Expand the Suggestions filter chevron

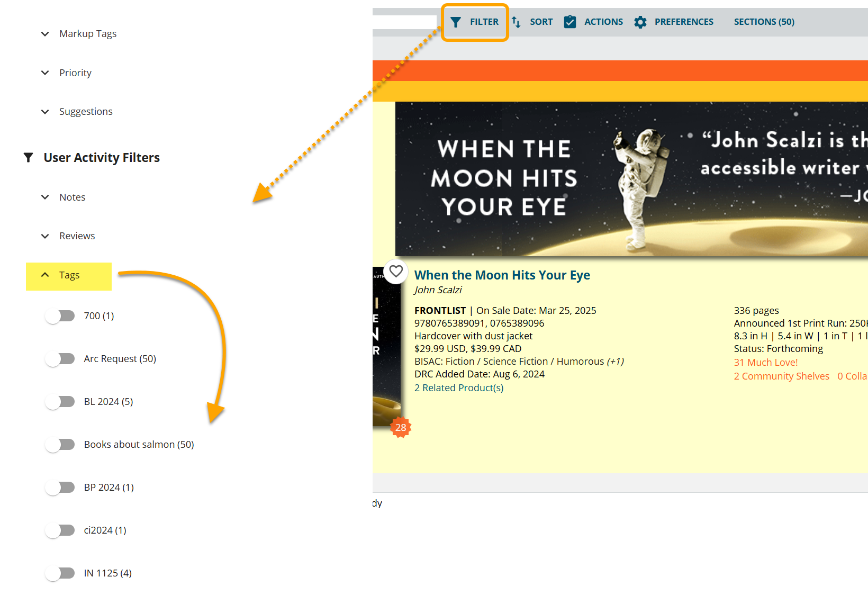45,112
